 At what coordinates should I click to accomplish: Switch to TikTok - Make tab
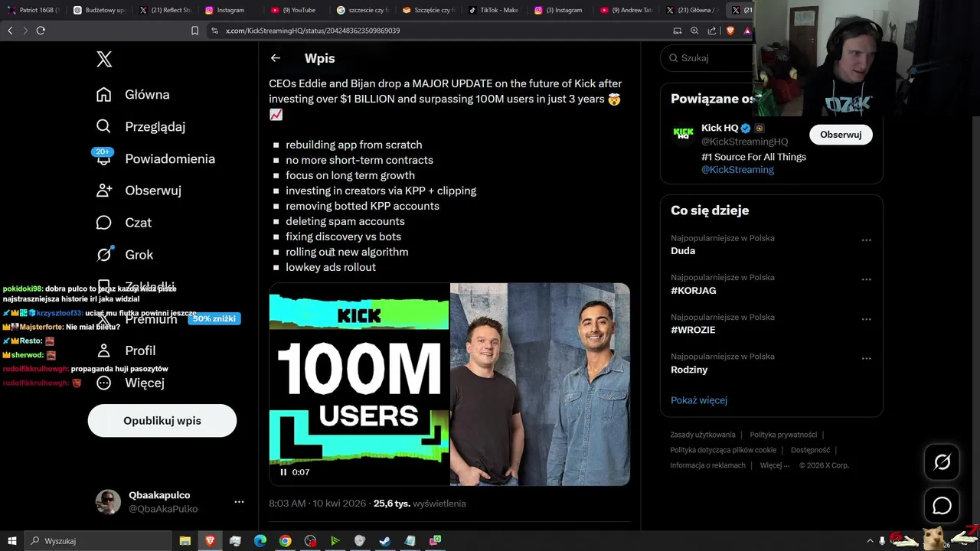coord(495,10)
